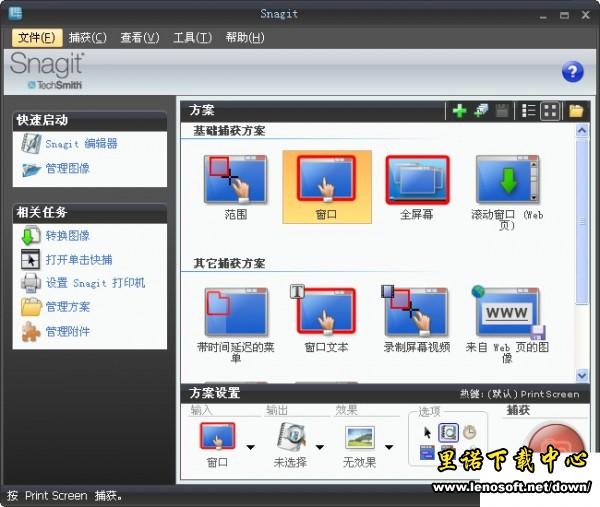Toggle preview in editor option
This screenshot has height=507, width=600.
448,433
